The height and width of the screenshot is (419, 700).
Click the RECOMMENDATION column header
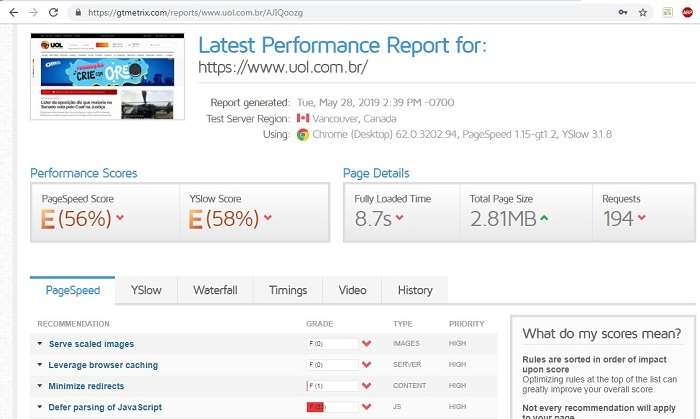(x=73, y=324)
